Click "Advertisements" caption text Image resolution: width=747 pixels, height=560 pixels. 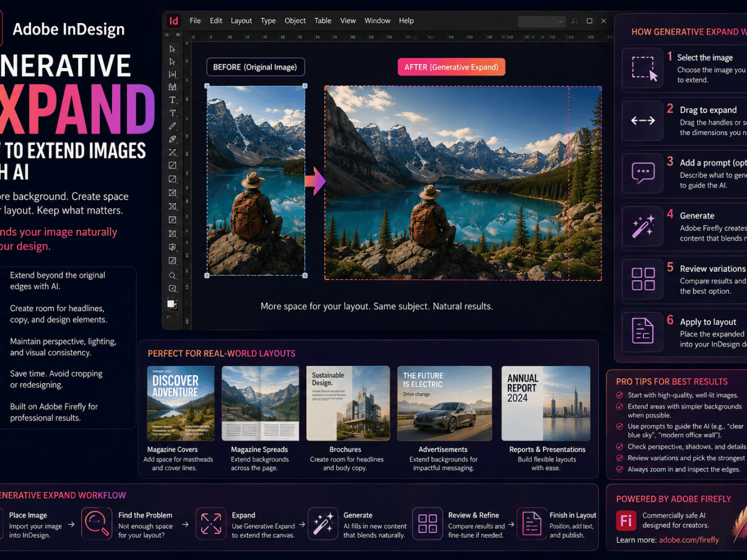[443, 449]
